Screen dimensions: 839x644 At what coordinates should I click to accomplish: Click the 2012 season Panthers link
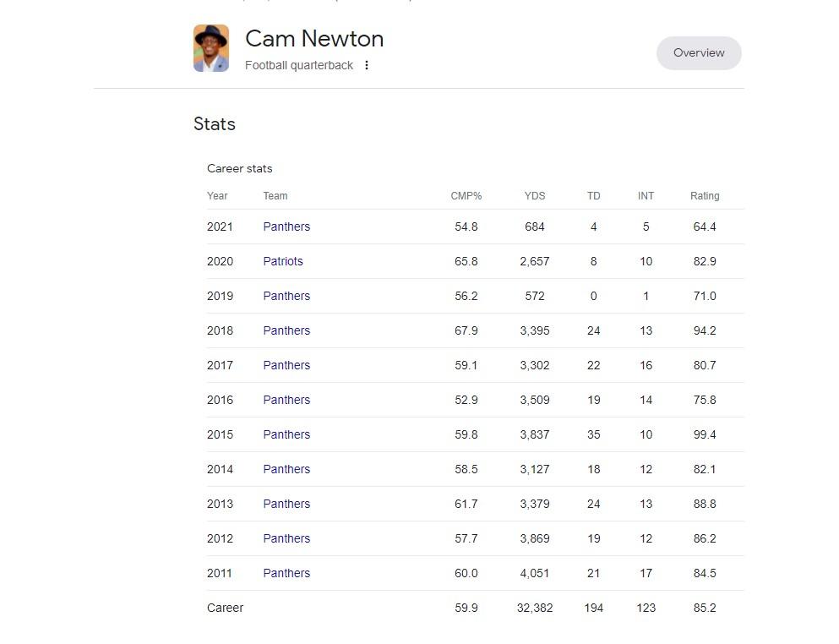click(x=286, y=538)
